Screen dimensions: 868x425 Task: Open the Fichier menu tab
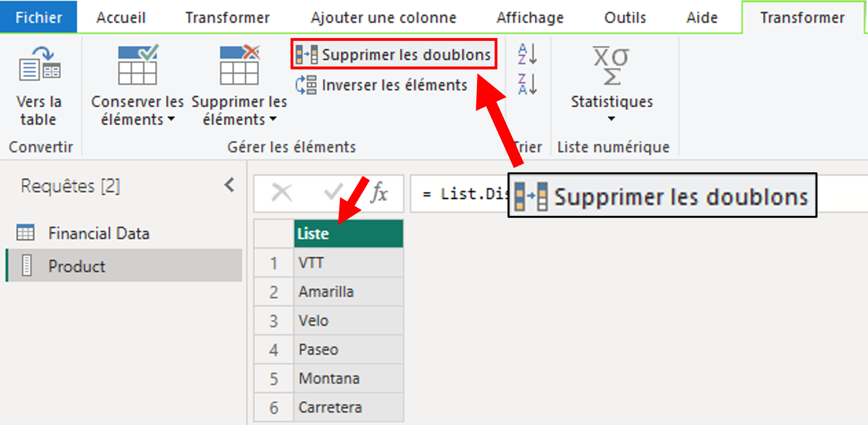point(38,18)
